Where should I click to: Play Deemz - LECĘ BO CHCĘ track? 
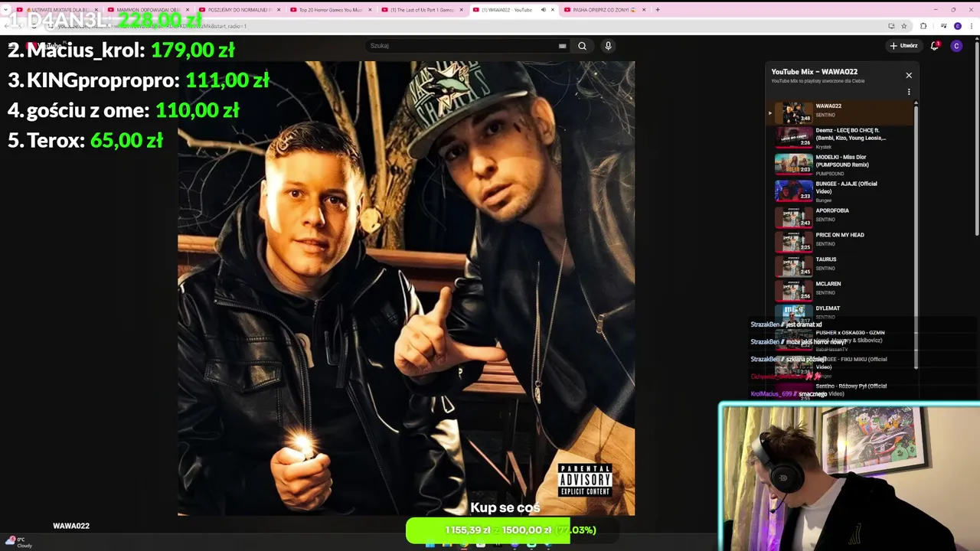(x=841, y=138)
